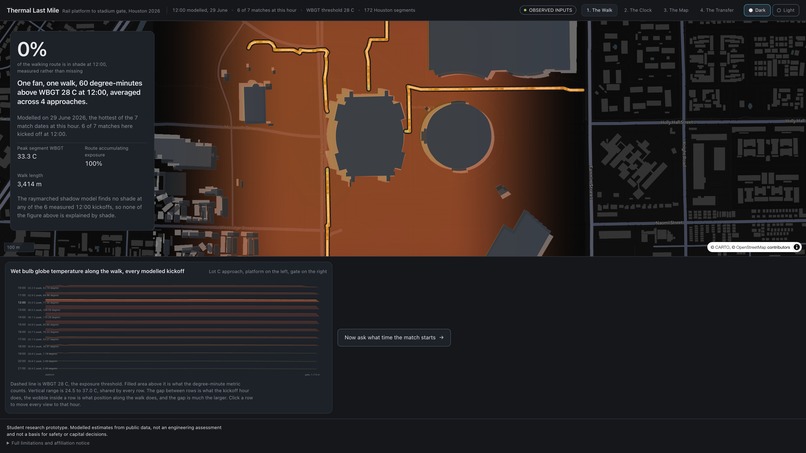Open the map attribution info icon

tap(796, 247)
